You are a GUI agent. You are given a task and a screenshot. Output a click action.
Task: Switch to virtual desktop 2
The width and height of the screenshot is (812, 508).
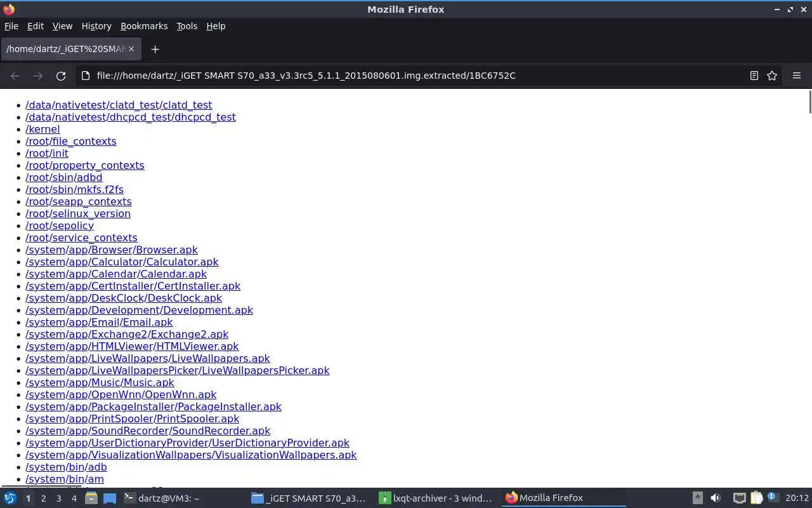click(43, 498)
